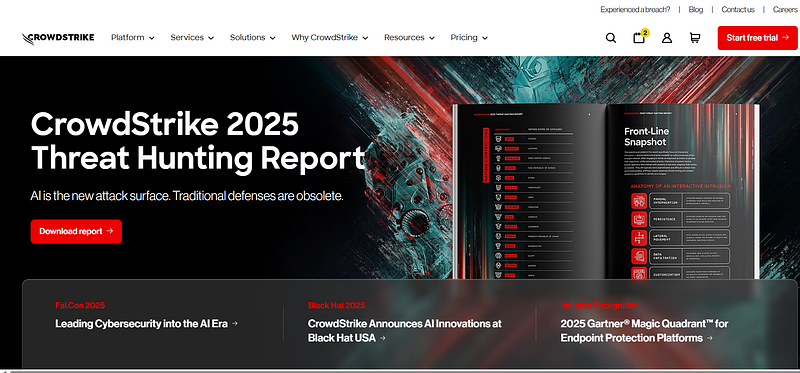Click the Industry Recognition label
Image resolution: width=800 pixels, height=373 pixels.
pos(599,305)
